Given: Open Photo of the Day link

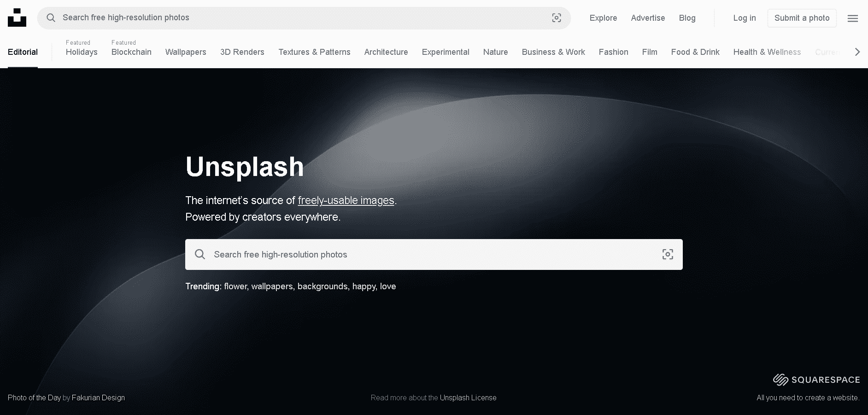Looking at the screenshot, I should [x=34, y=397].
